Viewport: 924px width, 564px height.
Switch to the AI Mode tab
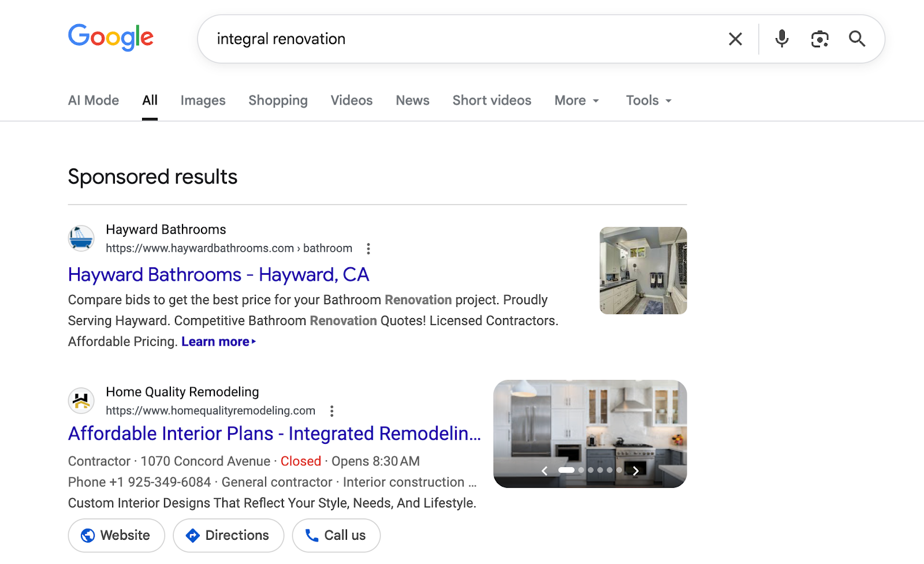94,100
